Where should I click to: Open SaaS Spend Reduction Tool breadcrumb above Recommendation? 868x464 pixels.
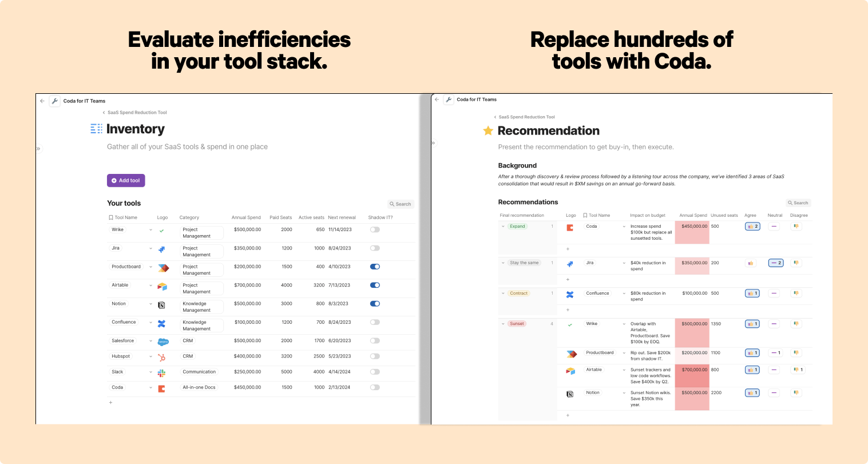click(525, 117)
